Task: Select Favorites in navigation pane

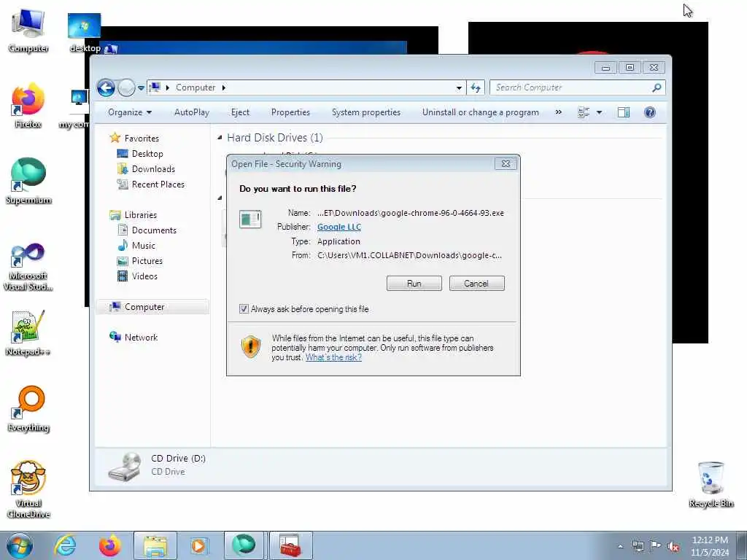Action: click(x=142, y=138)
